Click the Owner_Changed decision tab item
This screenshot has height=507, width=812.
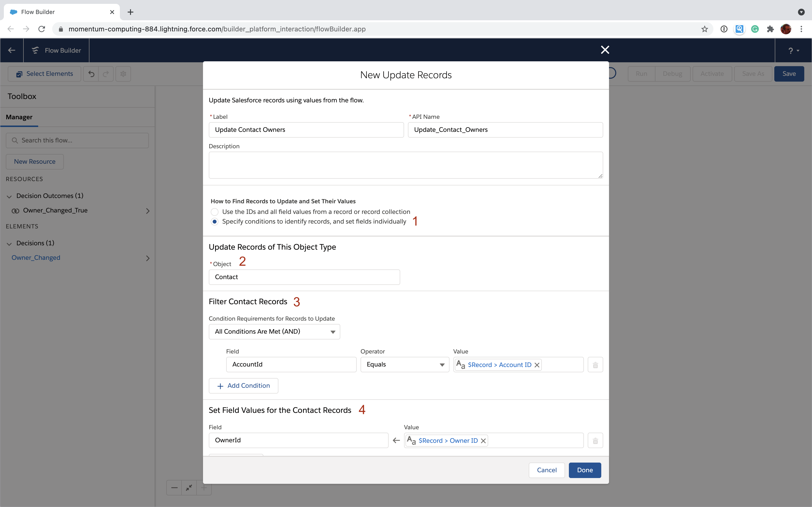click(x=36, y=257)
